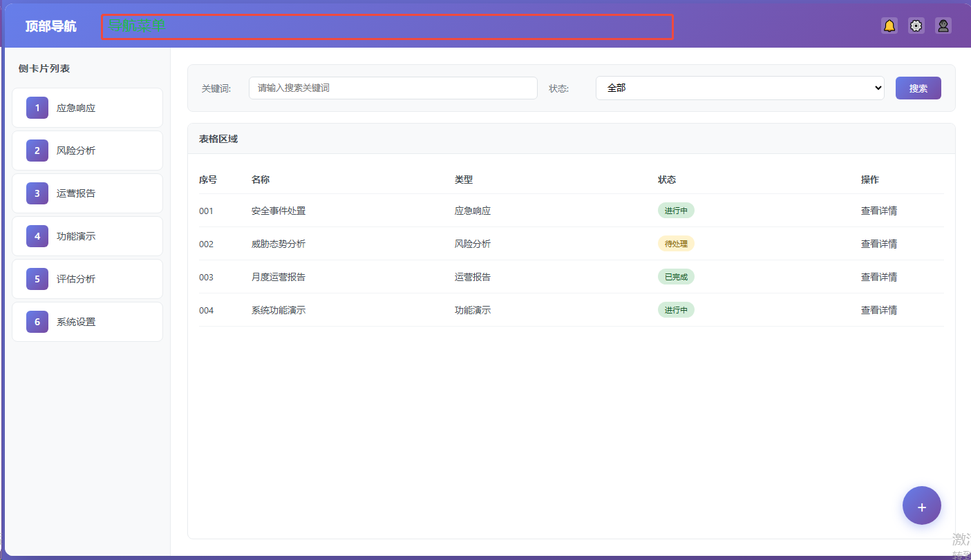Open the 评估分析 sidebar card
This screenshot has height=560, width=971.
coord(88,279)
